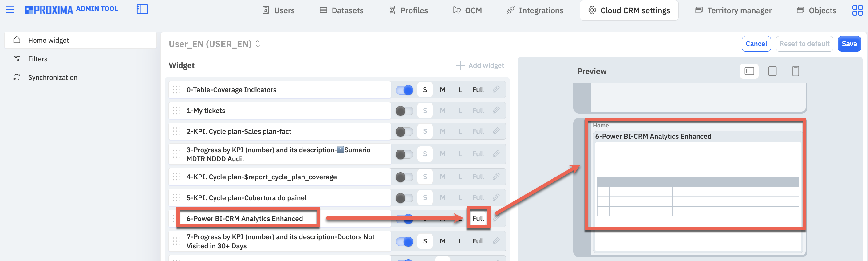Save the widget settings
The image size is (868, 261).
pyautogui.click(x=849, y=44)
